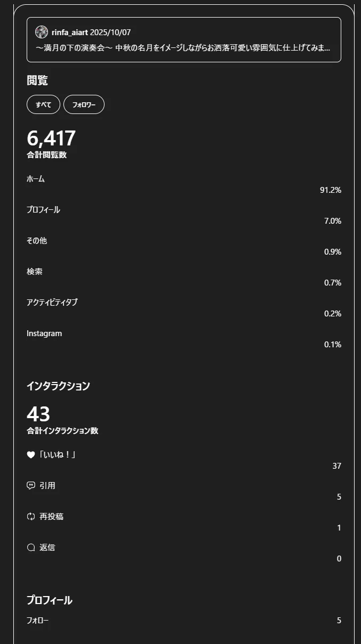Screen dimensions: 361x644
Task: Click the quote bubble icon beside 引用
Action: point(30,486)
